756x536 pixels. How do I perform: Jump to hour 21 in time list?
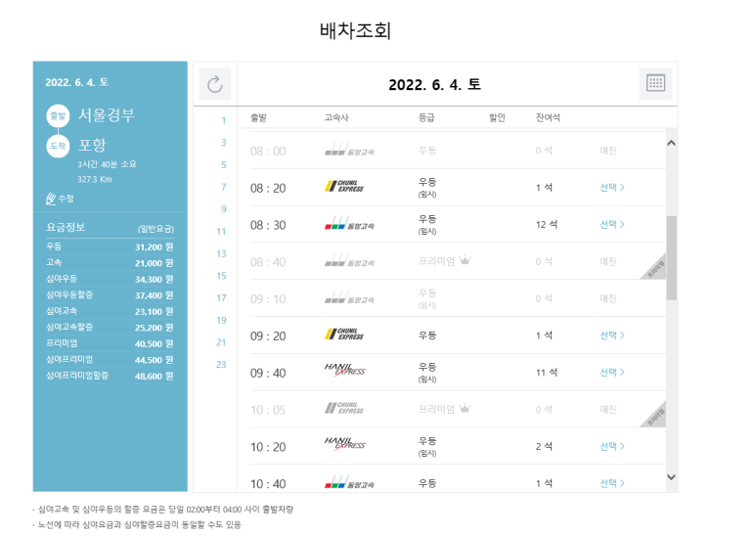click(x=221, y=342)
